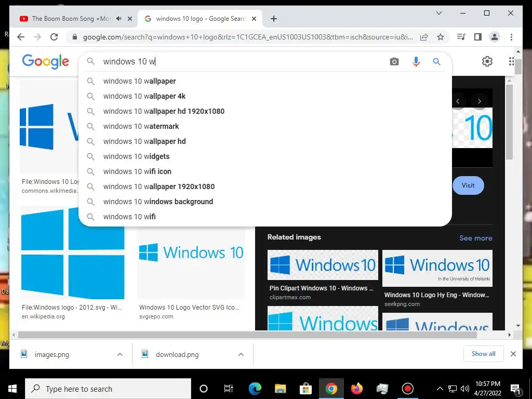Mute the YouTube tab audio icon

(x=119, y=19)
